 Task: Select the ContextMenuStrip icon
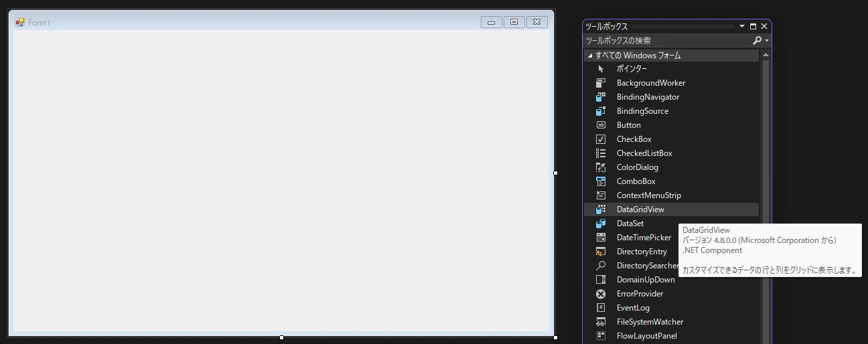(601, 195)
